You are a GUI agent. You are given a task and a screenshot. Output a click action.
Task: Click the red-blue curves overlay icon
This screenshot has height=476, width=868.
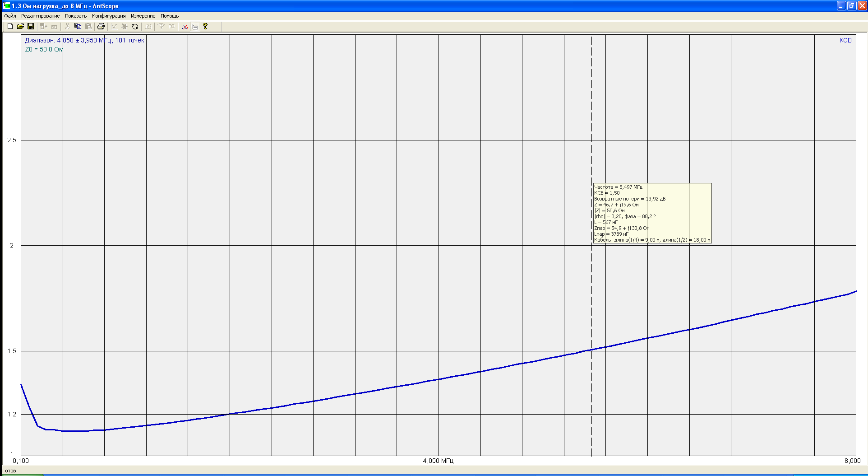click(185, 27)
